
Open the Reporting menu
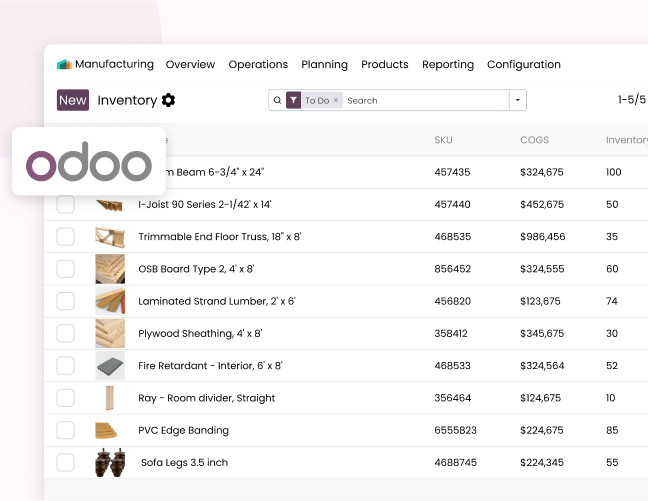coord(448,64)
